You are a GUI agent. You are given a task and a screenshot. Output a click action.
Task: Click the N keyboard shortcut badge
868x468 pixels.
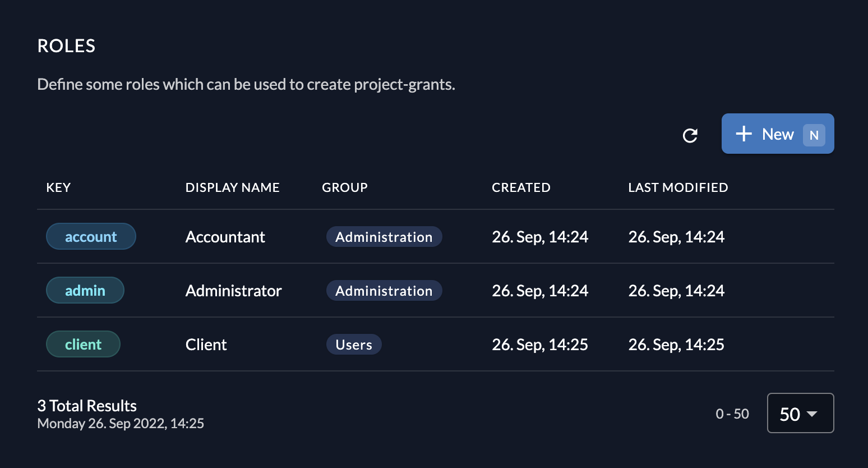814,135
